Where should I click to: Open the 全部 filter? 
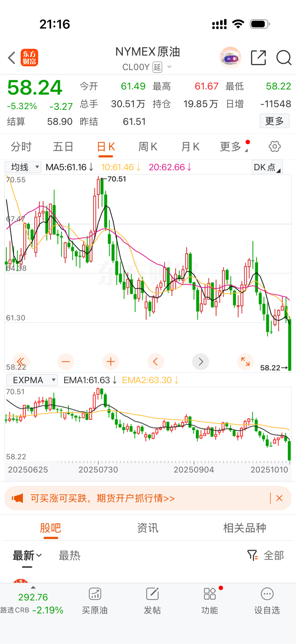tap(266, 555)
